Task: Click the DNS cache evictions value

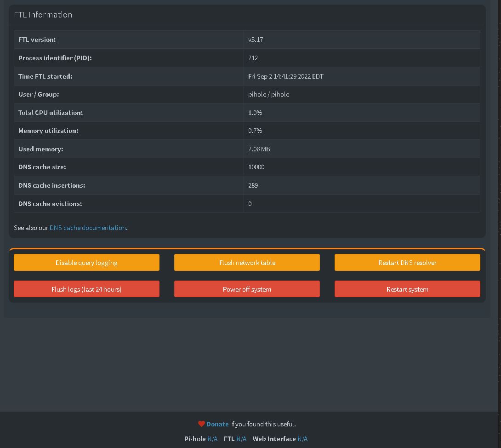Action: [x=250, y=204]
